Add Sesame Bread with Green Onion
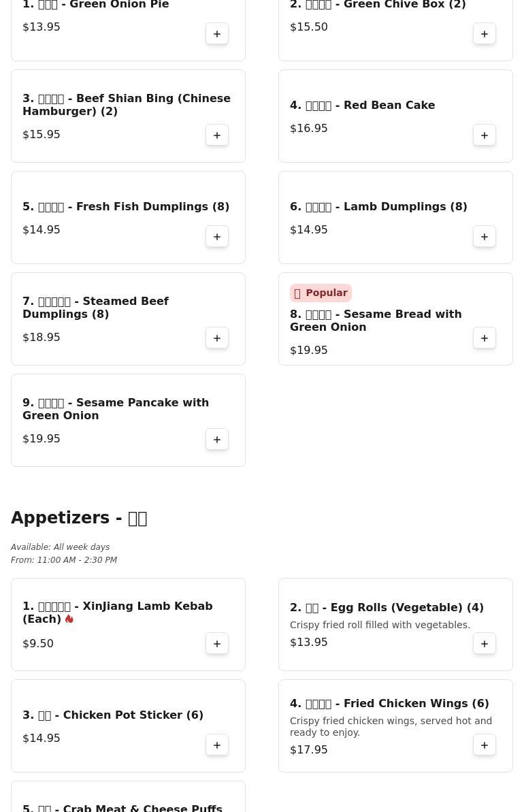Screen dimensions: 524x812 [x=485, y=338]
